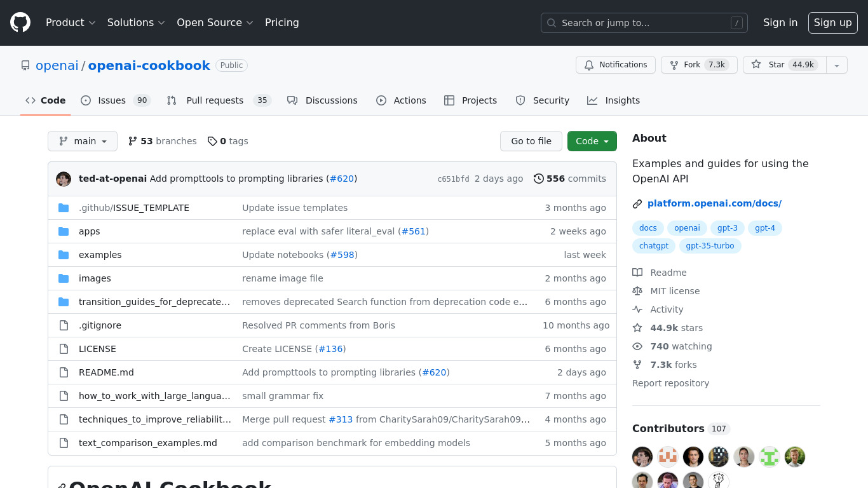868x488 pixels.
Task: Click the green pixel contributor avatar
Action: click(x=770, y=457)
